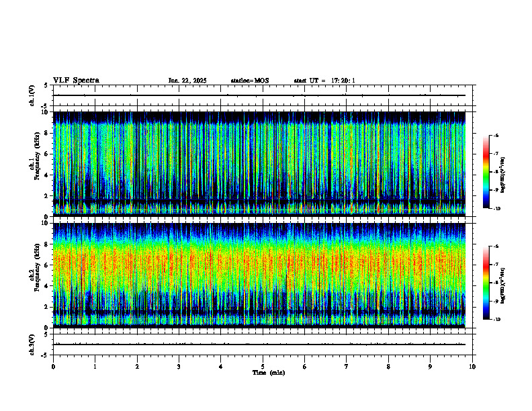532x411 pixels.
Task: Click time axis tick label "9"
Action: coord(430,367)
